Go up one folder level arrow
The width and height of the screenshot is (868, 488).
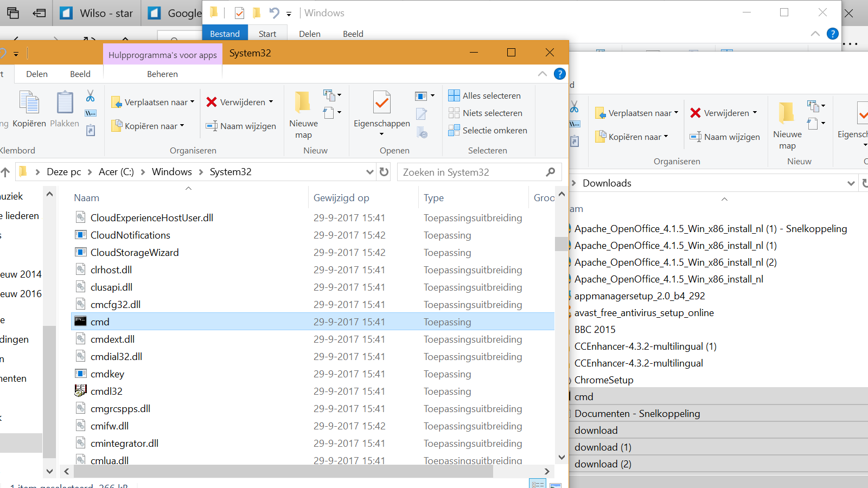[5, 172]
